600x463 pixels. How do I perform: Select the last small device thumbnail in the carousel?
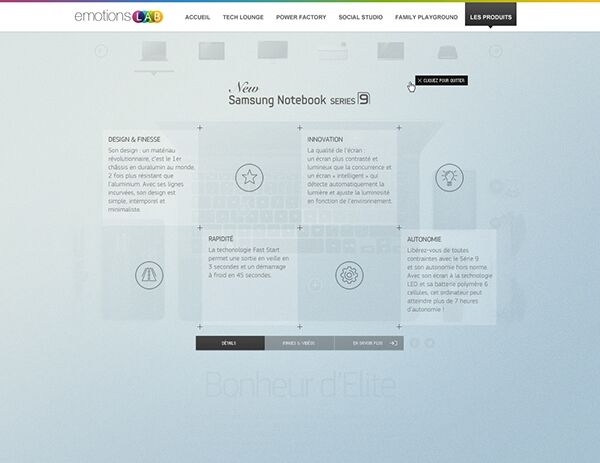pyautogui.click(x=448, y=52)
